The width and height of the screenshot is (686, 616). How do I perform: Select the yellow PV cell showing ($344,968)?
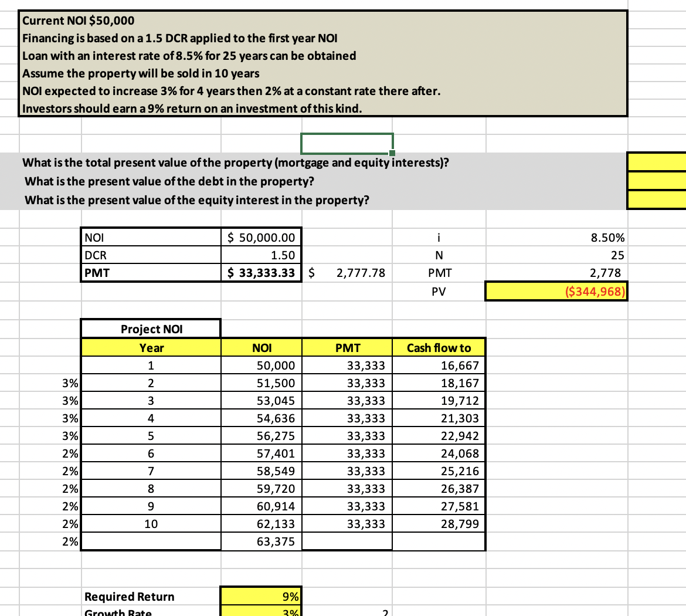pyautogui.click(x=556, y=291)
